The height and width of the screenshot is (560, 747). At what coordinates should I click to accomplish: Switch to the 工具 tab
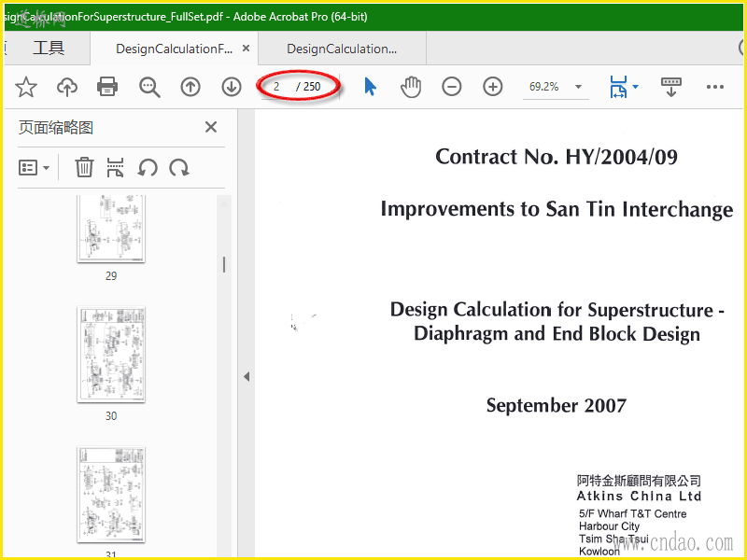pos(49,49)
